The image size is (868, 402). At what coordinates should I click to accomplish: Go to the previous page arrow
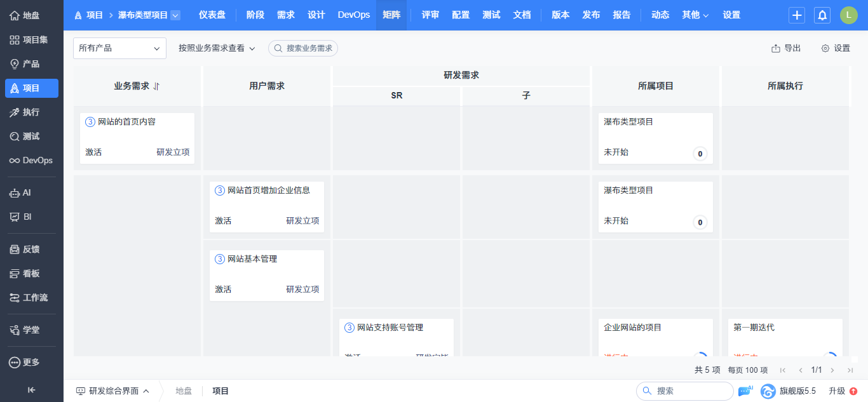(801, 370)
